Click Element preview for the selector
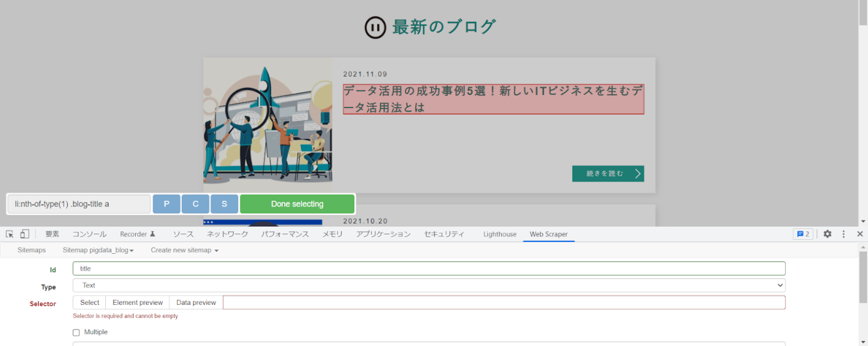Screen dimensions: 868x346 137,302
